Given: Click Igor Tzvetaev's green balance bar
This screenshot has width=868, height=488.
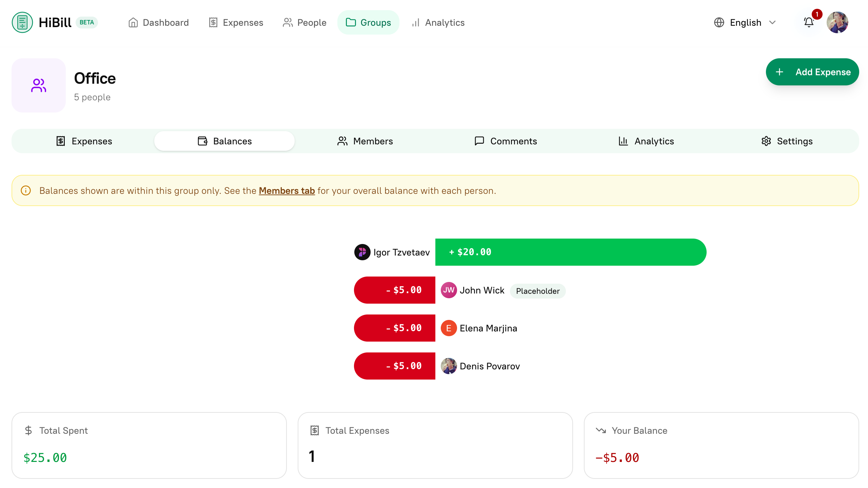Looking at the screenshot, I should pos(570,252).
